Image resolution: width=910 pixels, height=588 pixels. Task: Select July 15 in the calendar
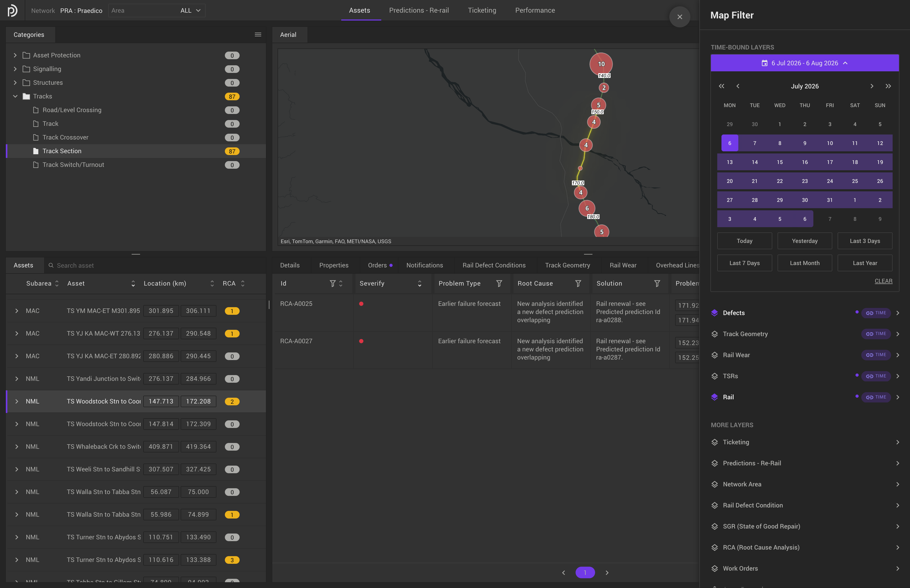(780, 162)
